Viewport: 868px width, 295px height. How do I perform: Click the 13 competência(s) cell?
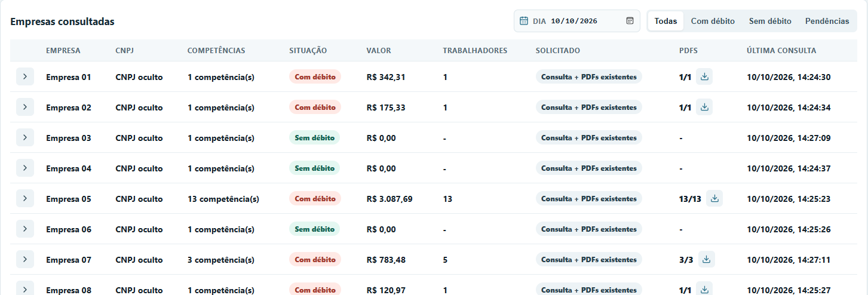coord(223,199)
